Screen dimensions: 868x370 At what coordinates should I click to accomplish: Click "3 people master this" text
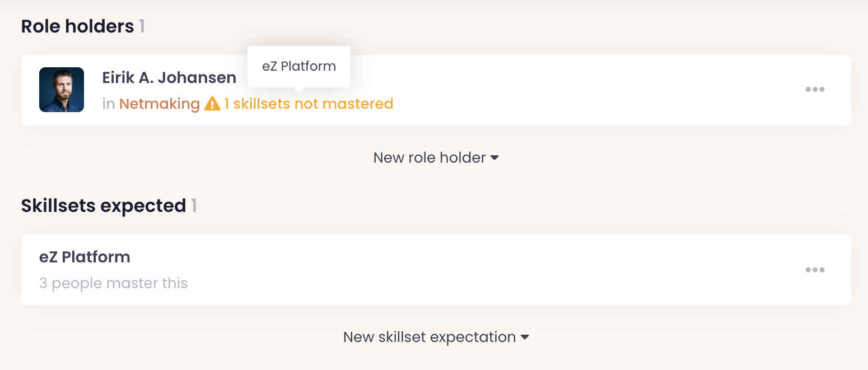click(113, 284)
